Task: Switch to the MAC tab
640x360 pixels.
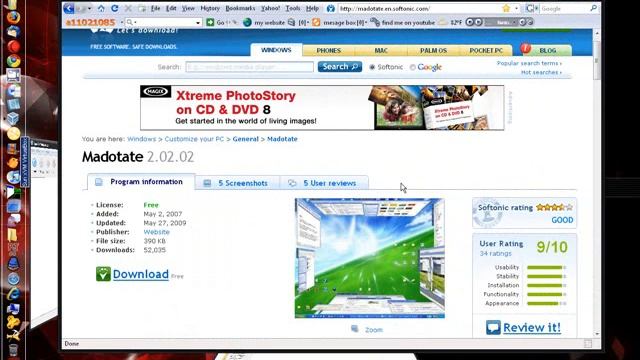Action: click(x=381, y=51)
